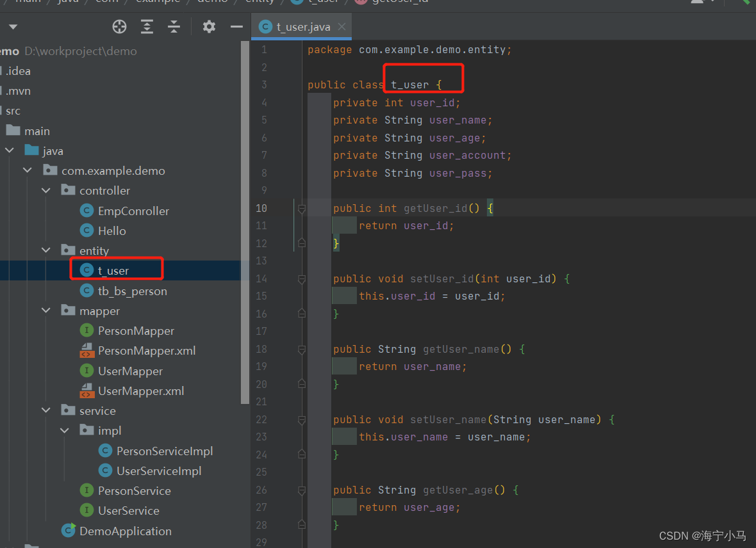Screen dimensions: 756x548
Task: Click the PersonService interface icon
Action: pyautogui.click(x=86, y=490)
